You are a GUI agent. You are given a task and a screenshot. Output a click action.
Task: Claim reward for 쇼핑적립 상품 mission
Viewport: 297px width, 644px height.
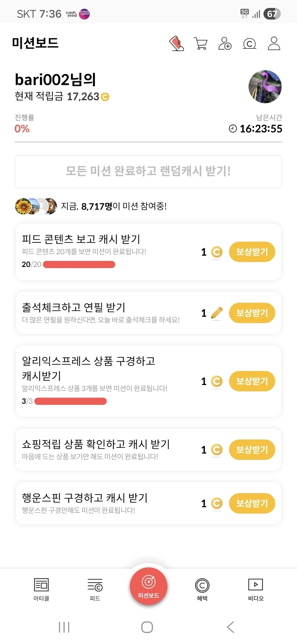(252, 450)
